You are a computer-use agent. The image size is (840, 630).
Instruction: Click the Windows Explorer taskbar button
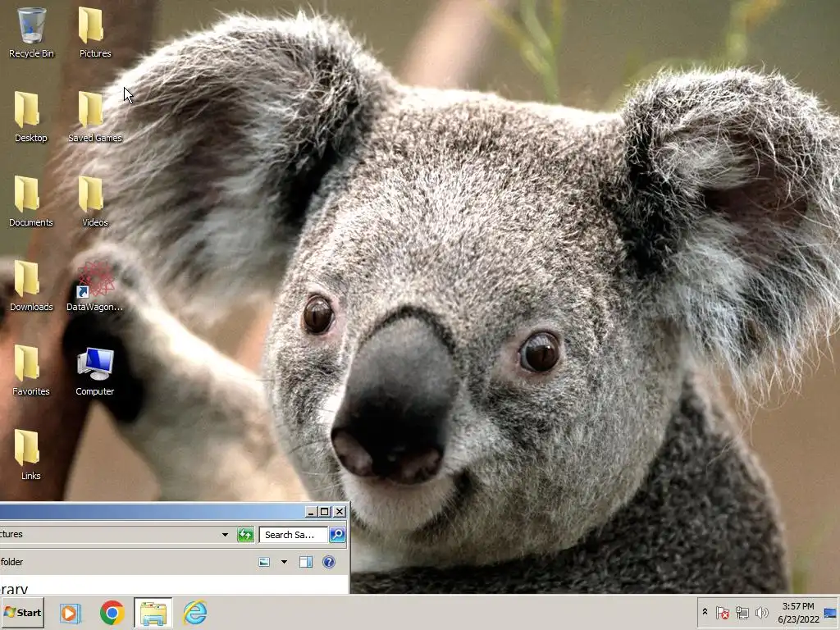pyautogui.click(x=153, y=613)
